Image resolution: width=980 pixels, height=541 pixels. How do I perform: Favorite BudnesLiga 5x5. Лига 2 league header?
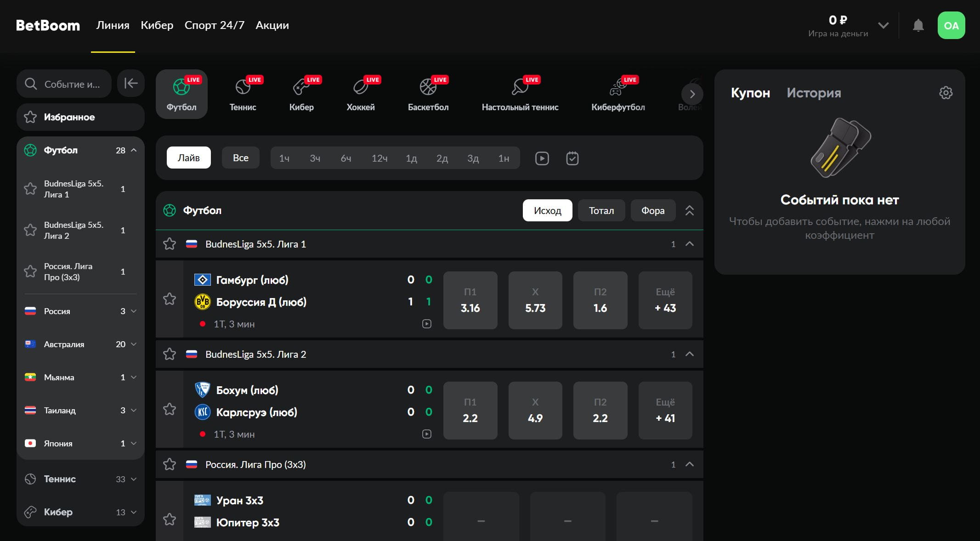(x=170, y=354)
